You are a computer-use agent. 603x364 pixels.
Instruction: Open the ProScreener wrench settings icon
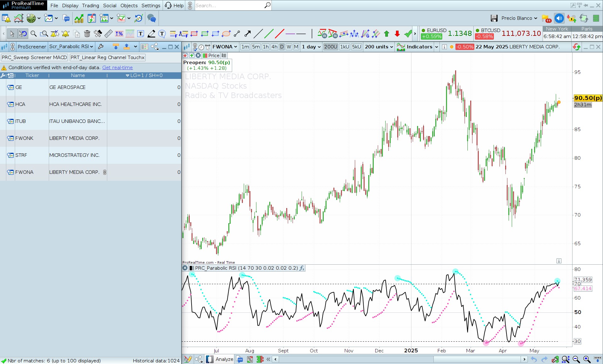click(101, 47)
